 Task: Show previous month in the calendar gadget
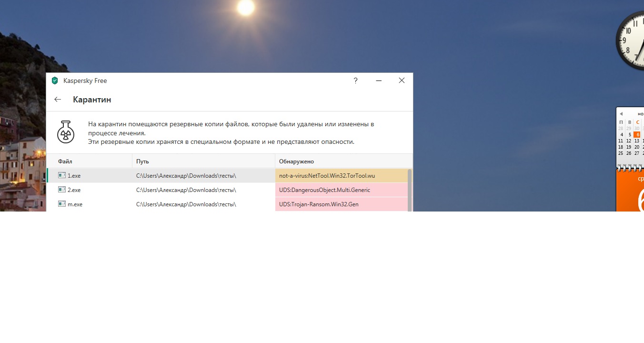click(x=621, y=114)
